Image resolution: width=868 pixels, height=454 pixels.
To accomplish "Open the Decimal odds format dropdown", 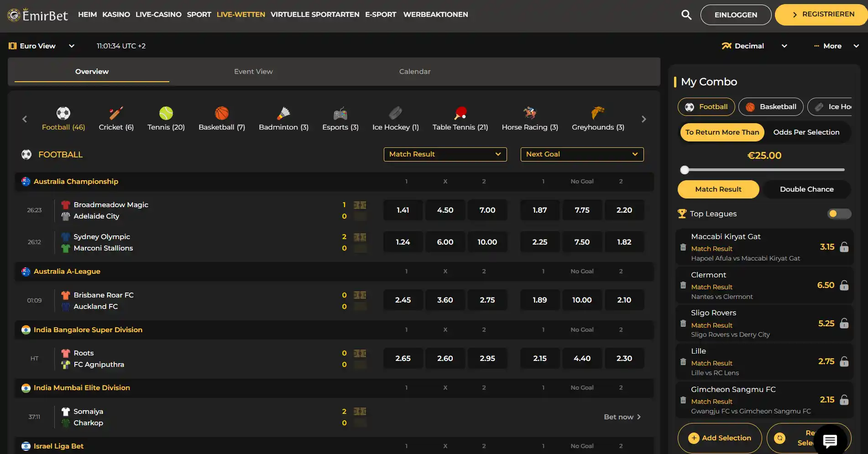I will pyautogui.click(x=754, y=46).
